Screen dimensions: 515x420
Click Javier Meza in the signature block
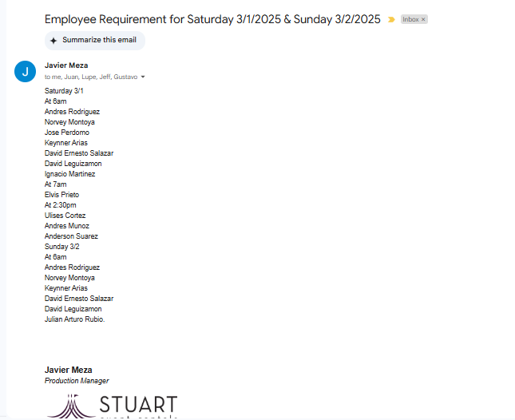(x=68, y=370)
